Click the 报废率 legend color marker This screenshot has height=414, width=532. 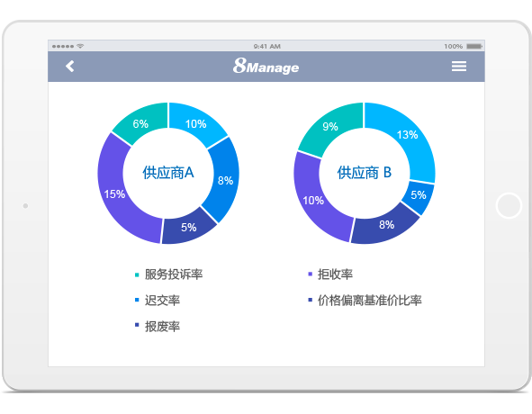pos(137,325)
